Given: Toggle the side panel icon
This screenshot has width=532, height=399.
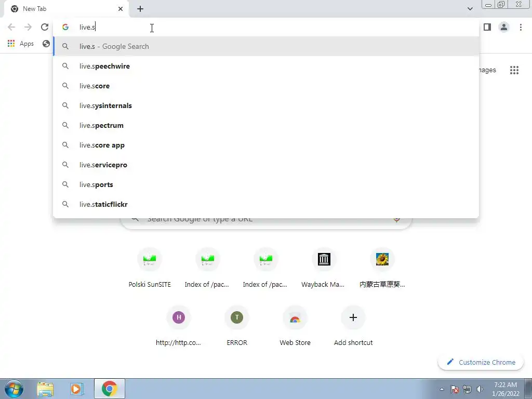Looking at the screenshot, I should pos(487,27).
